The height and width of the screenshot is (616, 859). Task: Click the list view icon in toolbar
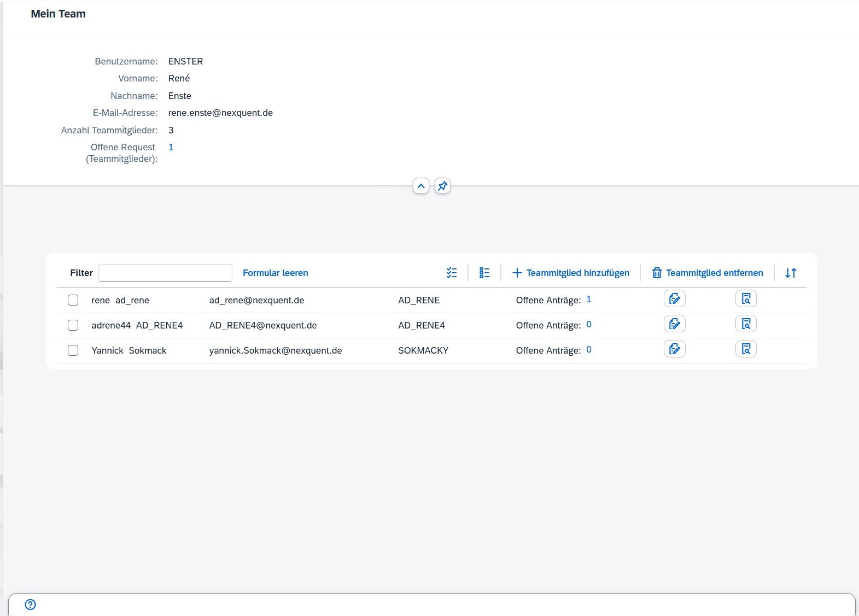tap(484, 273)
